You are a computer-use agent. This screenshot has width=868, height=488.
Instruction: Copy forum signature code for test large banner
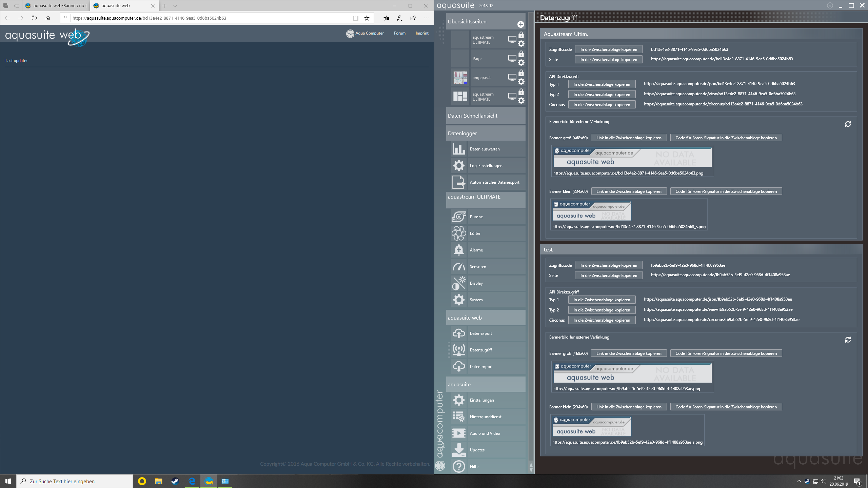726,353
